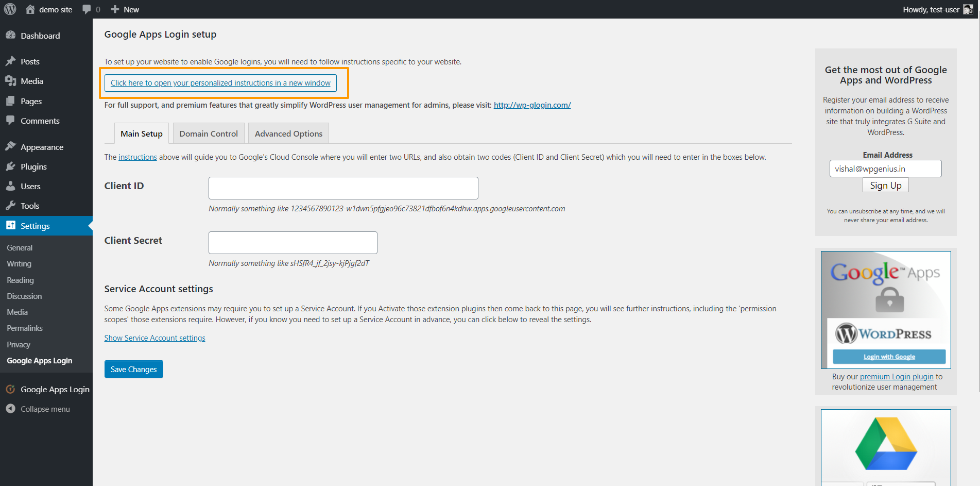Viewport: 980px width, 486px height.
Task: Click the Google Apps Login plugin icon
Action: click(x=11, y=389)
